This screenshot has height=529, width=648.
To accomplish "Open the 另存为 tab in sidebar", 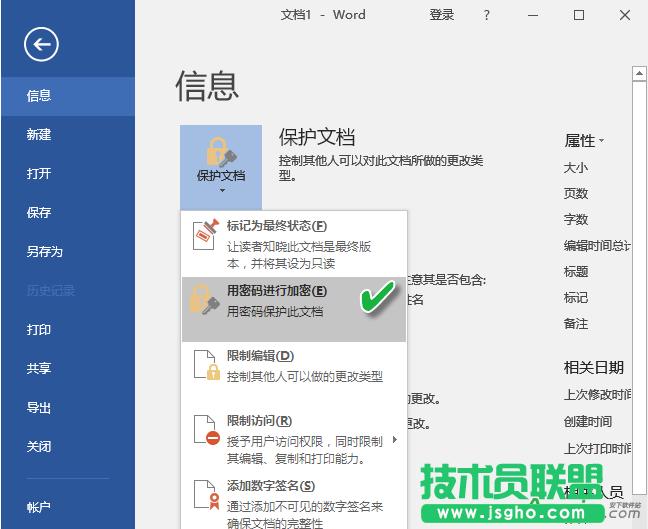I will tap(44, 251).
